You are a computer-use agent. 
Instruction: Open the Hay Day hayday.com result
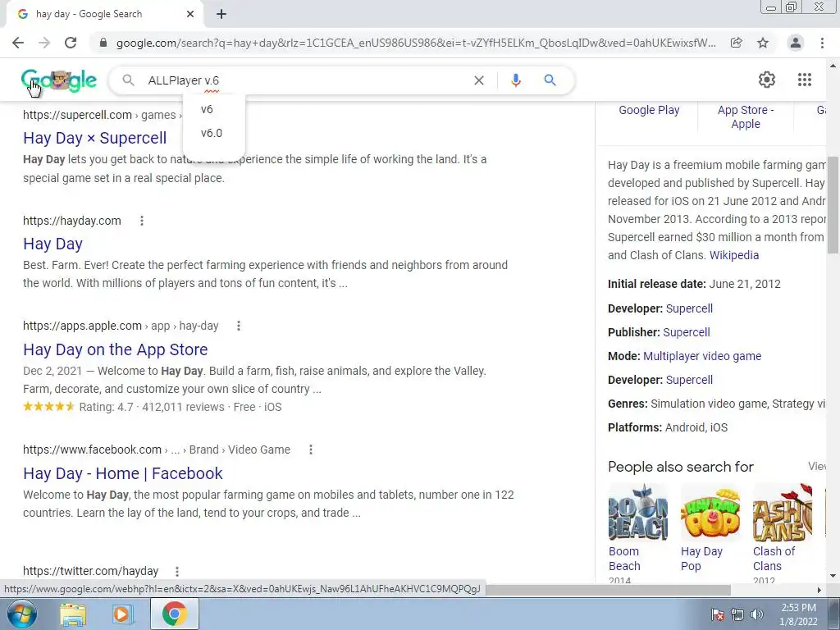coord(53,244)
